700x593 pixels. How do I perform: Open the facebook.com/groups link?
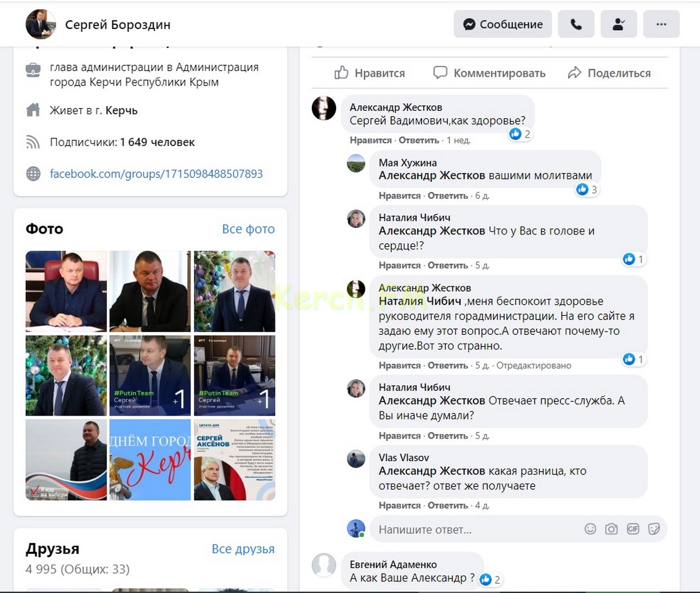click(156, 174)
